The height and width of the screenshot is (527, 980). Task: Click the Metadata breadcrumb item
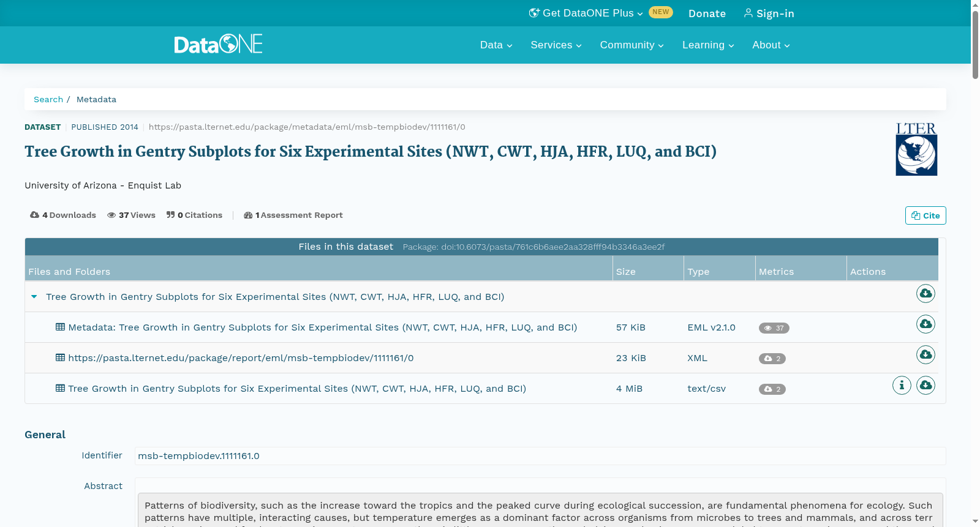click(96, 99)
